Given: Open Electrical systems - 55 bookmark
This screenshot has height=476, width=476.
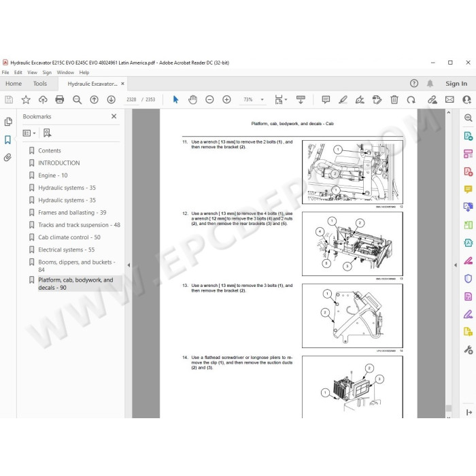Looking at the screenshot, I should coord(67,250).
